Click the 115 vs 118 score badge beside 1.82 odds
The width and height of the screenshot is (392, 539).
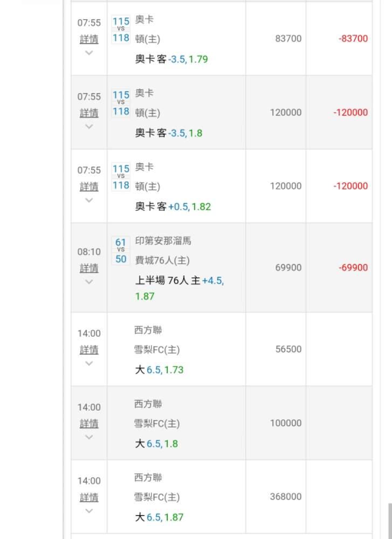[x=121, y=177]
